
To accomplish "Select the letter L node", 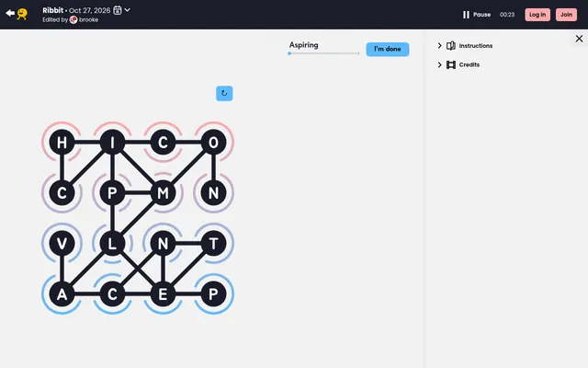I will pyautogui.click(x=112, y=243).
